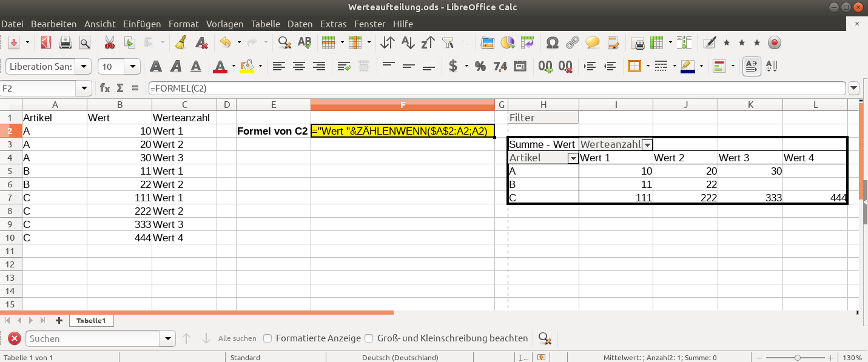Insert a special character with Omega icon

(552, 43)
